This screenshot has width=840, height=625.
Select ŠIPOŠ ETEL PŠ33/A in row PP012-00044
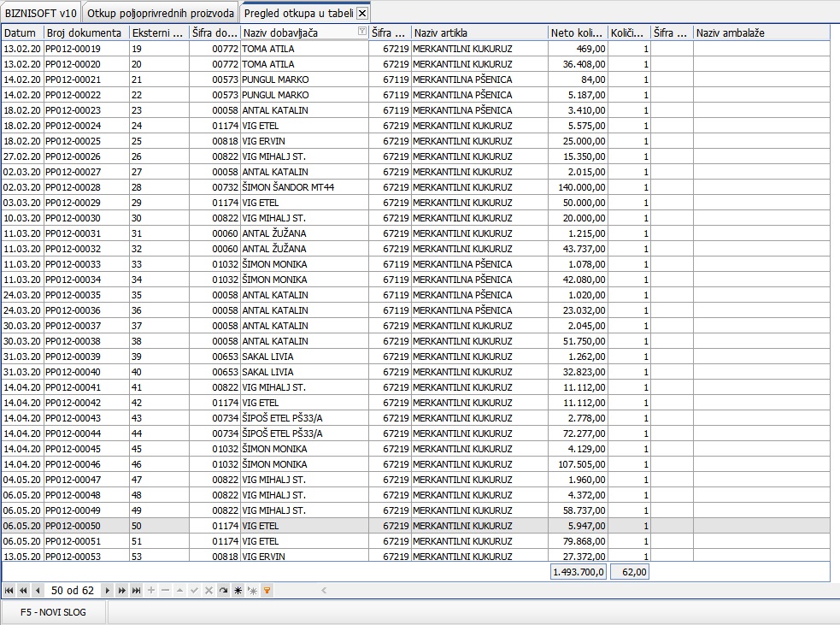(305, 433)
